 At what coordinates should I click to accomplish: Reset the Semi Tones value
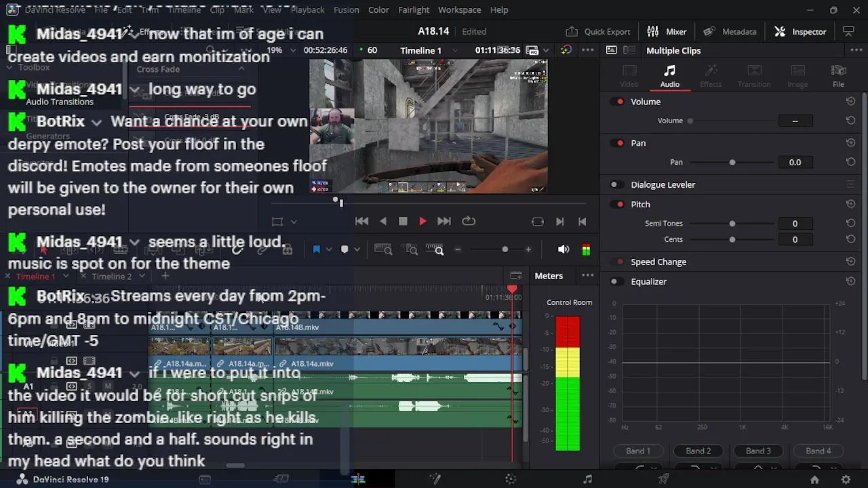pyautogui.click(x=850, y=223)
